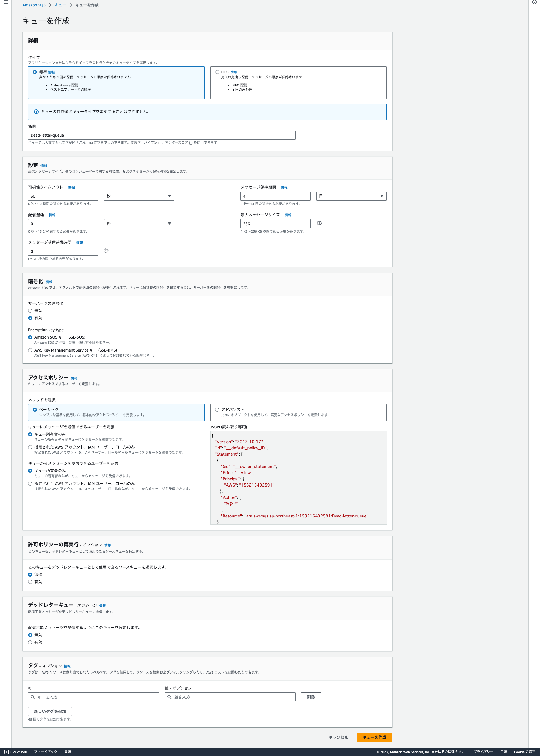The width and height of the screenshot is (540, 756).
Task: Open 言語 language selector in footer
Action: (67, 752)
